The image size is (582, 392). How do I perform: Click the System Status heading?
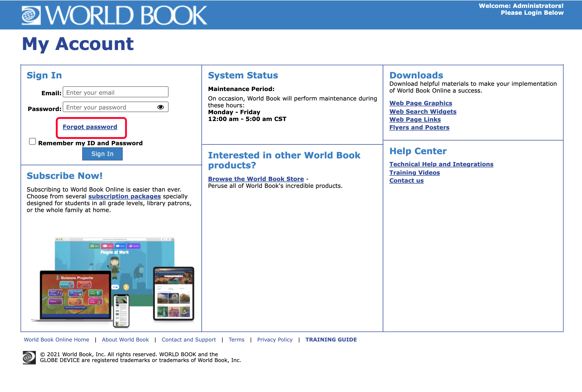(x=243, y=75)
